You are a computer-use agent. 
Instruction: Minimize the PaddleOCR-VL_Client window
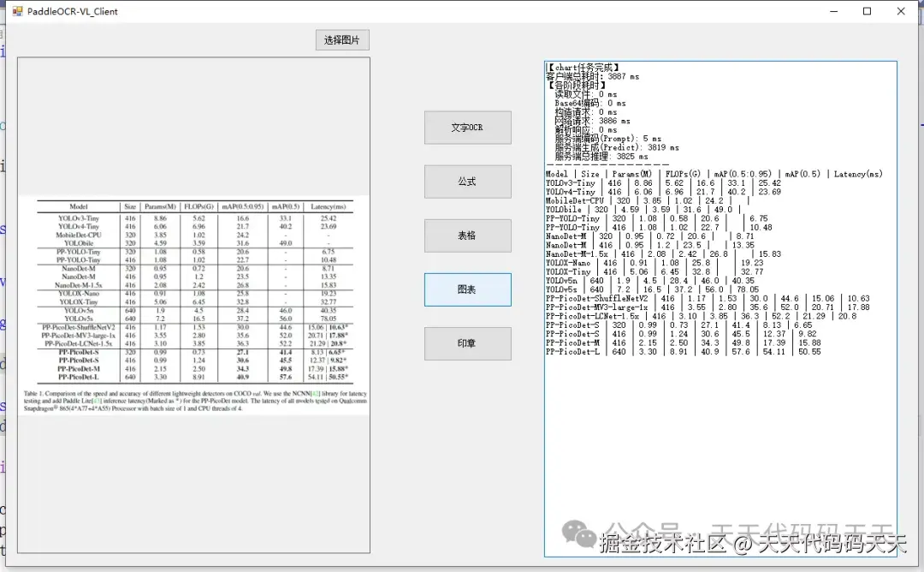(x=833, y=11)
